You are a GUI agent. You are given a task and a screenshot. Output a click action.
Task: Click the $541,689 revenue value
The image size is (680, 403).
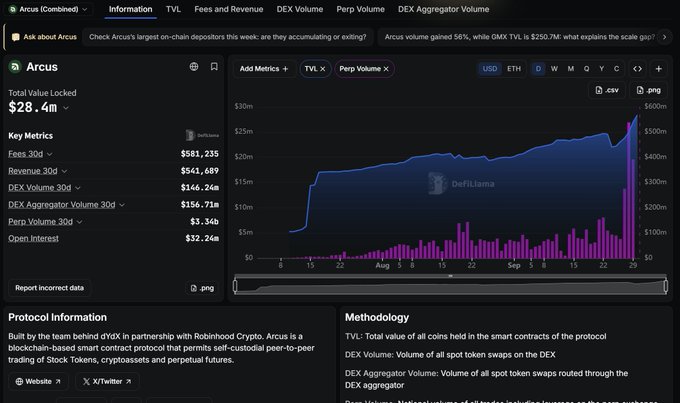(199, 170)
